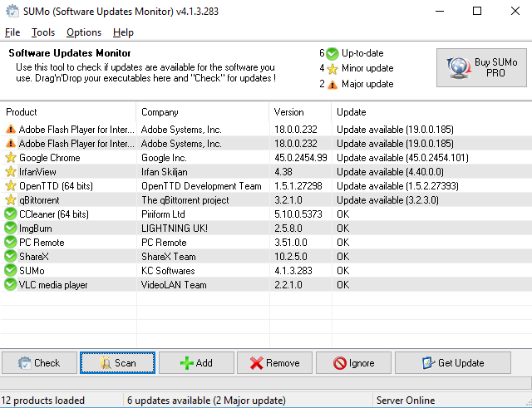This screenshot has width=532, height=408.
Task: Click 'Update available (1.5.2.27393)' cell
Action: click(397, 186)
